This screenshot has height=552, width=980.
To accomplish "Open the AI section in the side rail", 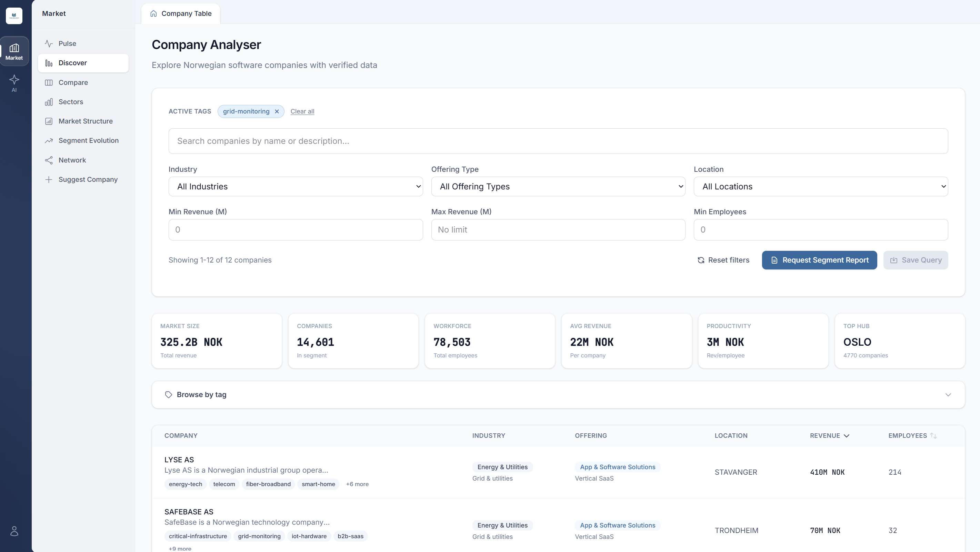I will point(14,83).
